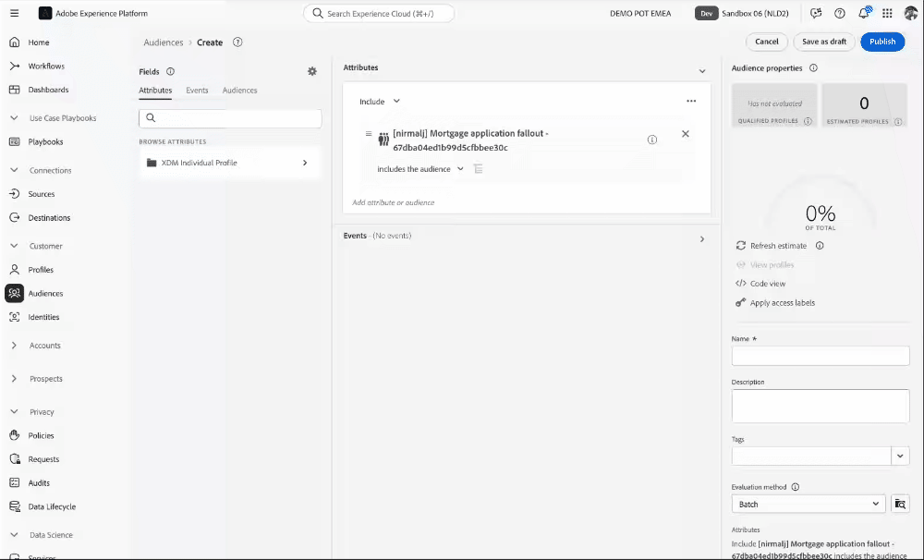924x560 pixels.
Task: Open the notifications bell
Action: (863, 13)
